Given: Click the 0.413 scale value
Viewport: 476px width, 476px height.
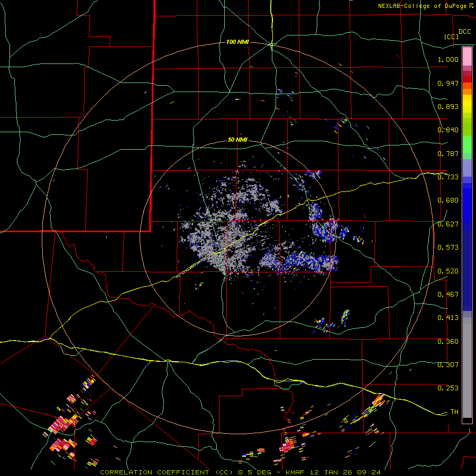Looking at the screenshot, I should (448, 318).
